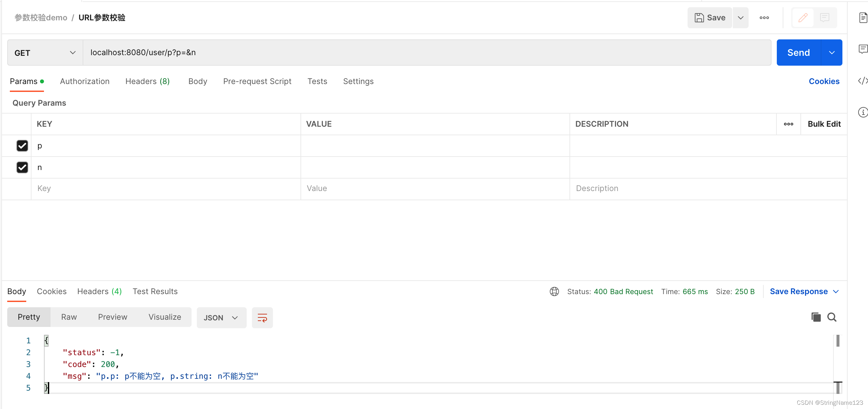This screenshot has height=409, width=868.
Task: Click the pencil edit icon
Action: (803, 17)
